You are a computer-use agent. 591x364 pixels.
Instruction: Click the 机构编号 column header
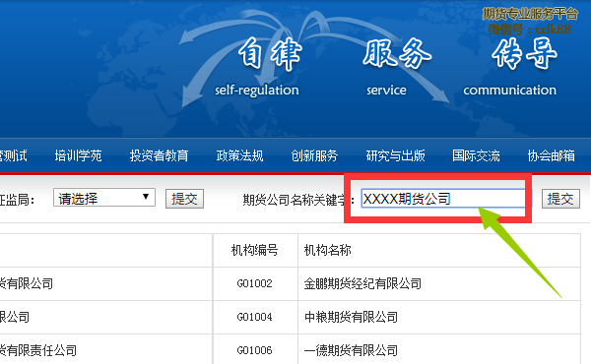255,250
